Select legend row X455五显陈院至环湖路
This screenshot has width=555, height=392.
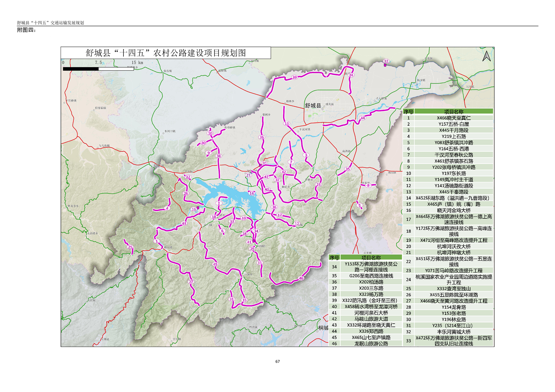(x=448, y=295)
